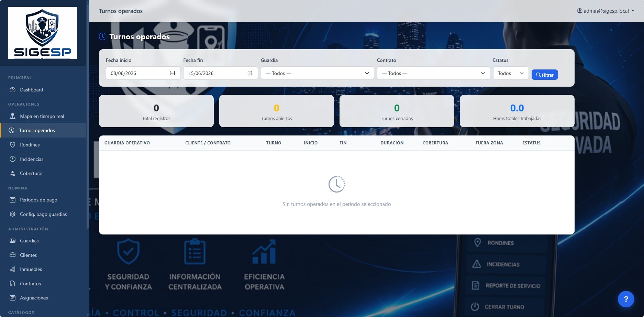Click the Incidencias exclamation icon
The image size is (644, 317).
point(13,159)
